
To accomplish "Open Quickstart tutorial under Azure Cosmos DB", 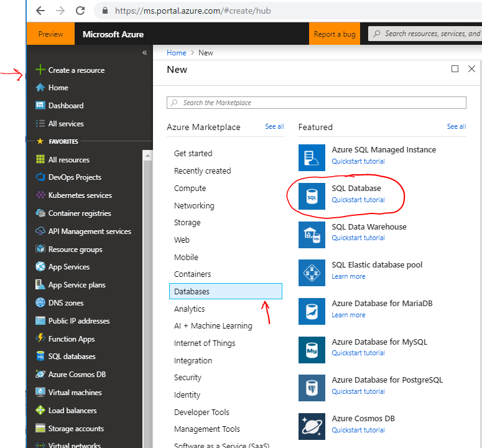I will [358, 430].
